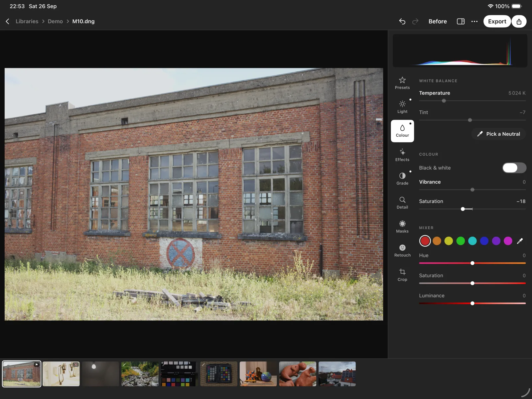Check the battery indicator in status bar
Image resolution: width=532 pixels, height=399 pixels.
tap(517, 6)
